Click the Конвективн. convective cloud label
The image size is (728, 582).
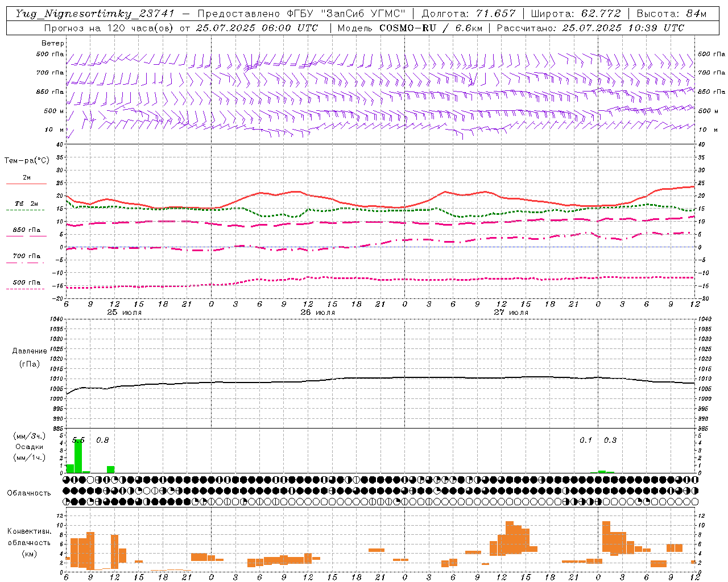[29, 531]
